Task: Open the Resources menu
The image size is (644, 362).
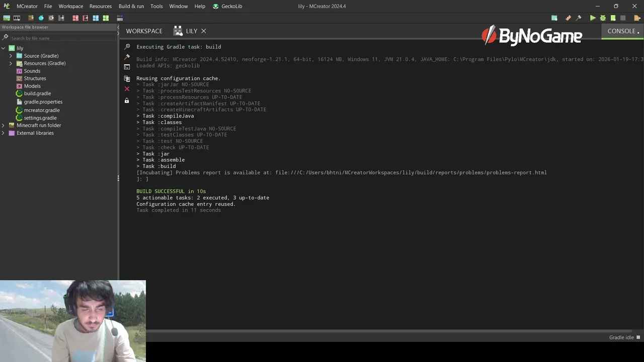Action: [x=101, y=6]
